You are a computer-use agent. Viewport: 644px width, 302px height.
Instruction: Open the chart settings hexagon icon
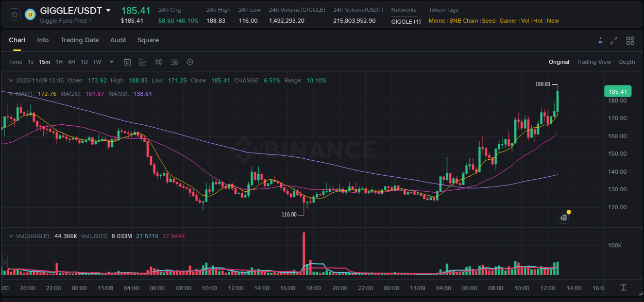[190, 61]
